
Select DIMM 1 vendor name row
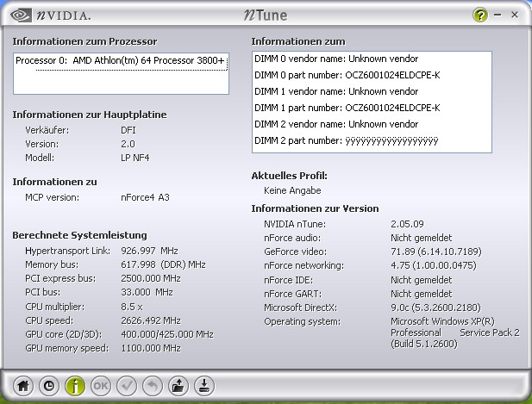click(336, 91)
